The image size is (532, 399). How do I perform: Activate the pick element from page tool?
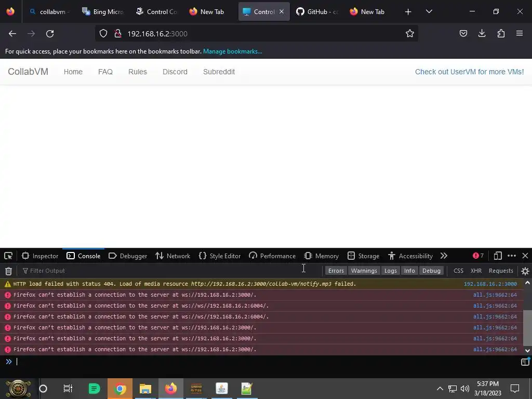8,256
